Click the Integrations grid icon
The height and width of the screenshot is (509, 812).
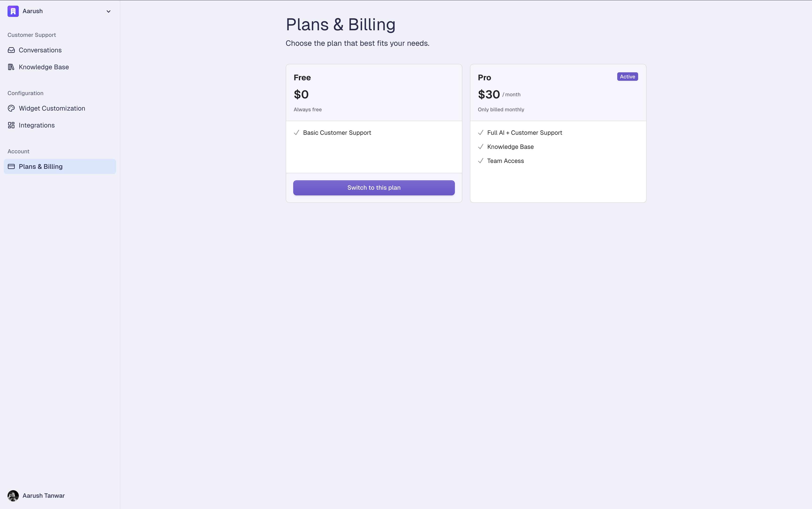[11, 125]
